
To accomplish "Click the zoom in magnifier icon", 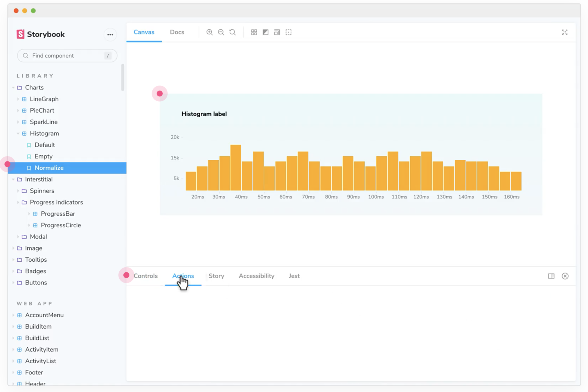I will click(209, 32).
